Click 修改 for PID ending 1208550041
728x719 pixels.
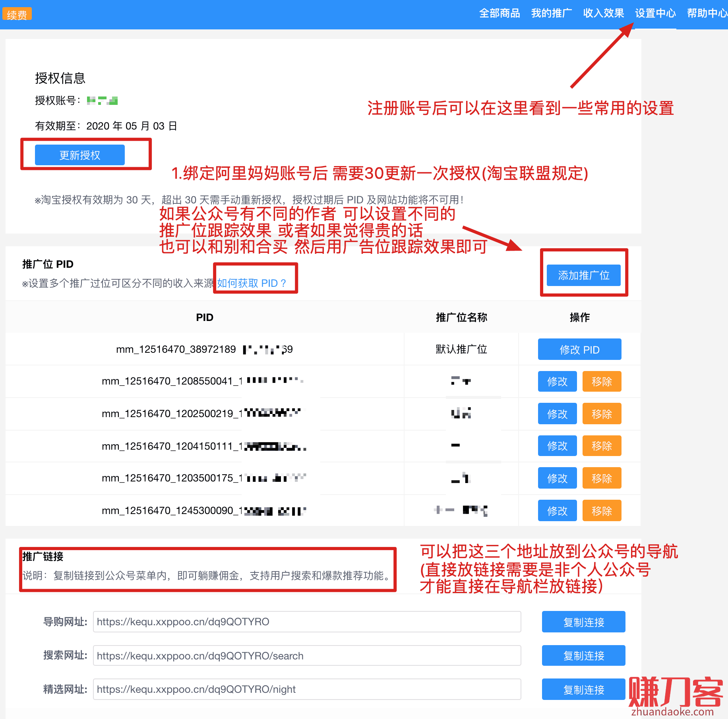[x=557, y=382]
